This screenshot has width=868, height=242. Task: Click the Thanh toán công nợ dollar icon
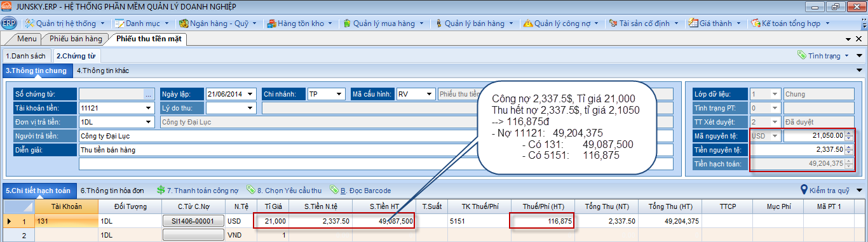pos(161,190)
